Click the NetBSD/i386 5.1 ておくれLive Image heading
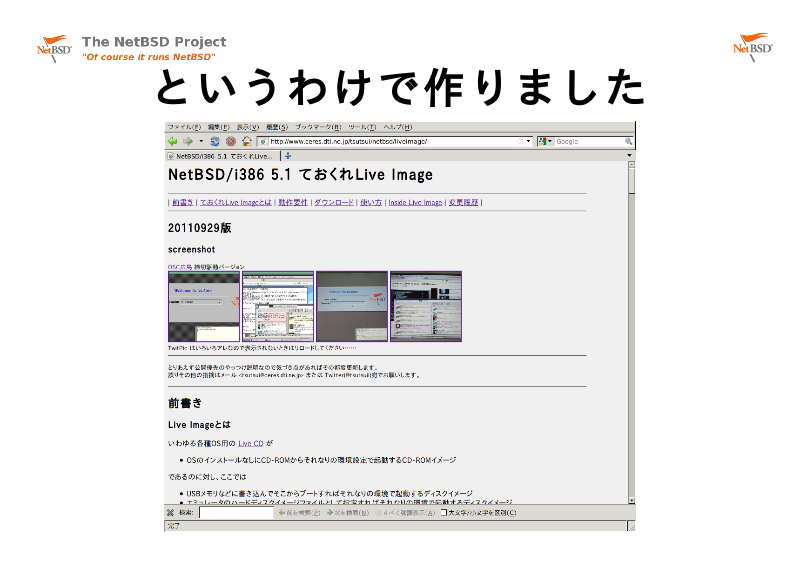Image resolution: width=800 pixels, height=565 pixels. tap(301, 175)
